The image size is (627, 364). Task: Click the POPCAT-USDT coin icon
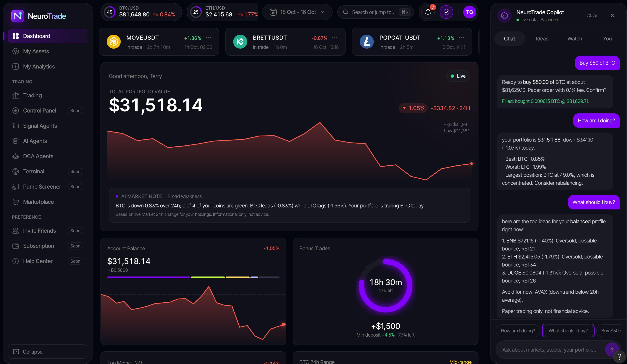(x=367, y=42)
